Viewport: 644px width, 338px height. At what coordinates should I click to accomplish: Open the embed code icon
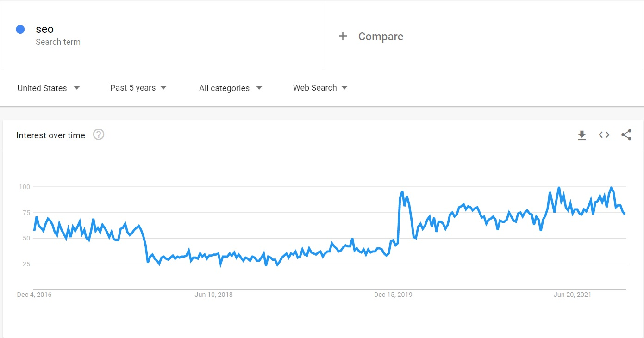[604, 135]
